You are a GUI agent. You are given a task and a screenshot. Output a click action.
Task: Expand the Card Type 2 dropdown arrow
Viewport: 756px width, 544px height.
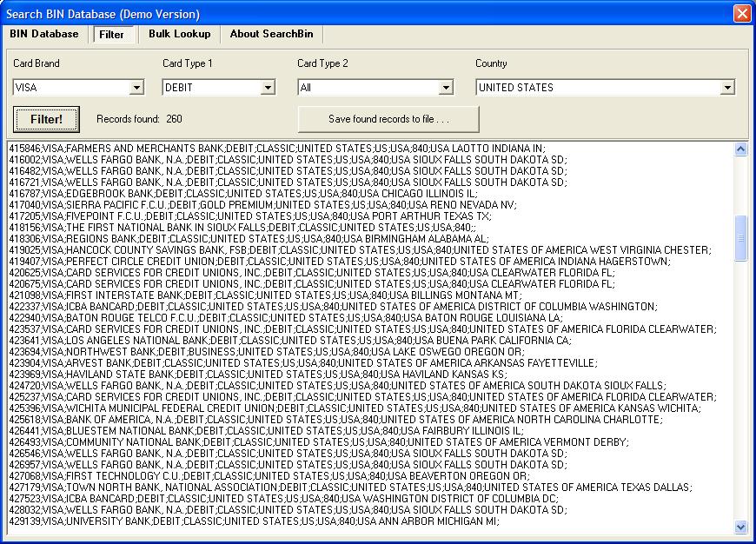pyautogui.click(x=446, y=87)
